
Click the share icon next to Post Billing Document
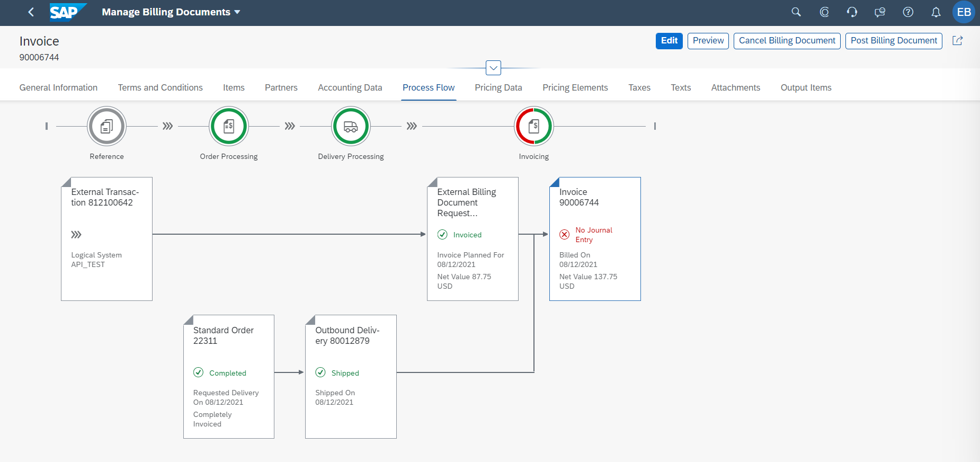tap(957, 41)
